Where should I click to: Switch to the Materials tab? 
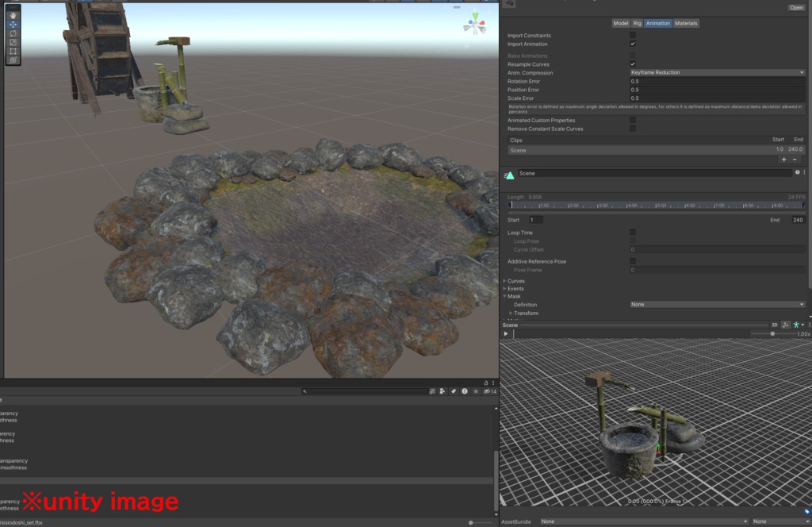click(686, 24)
